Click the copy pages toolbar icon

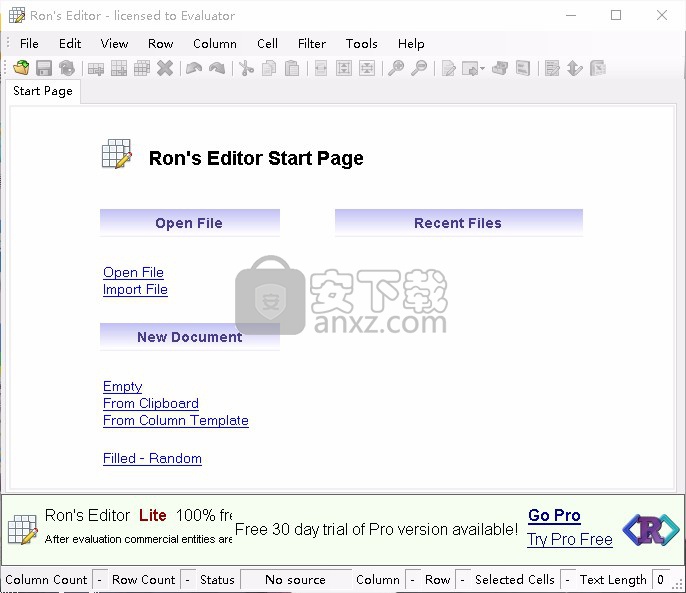pos(269,68)
